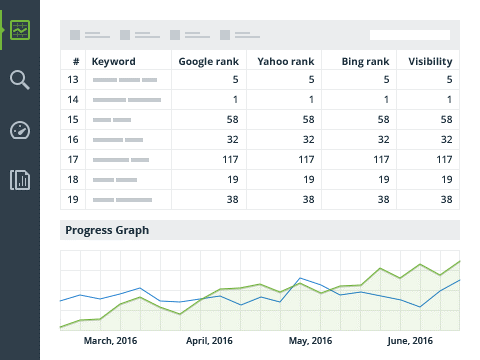The height and width of the screenshot is (360, 480).
Task: Click the keyword placeholder in row 18
Action: (115, 180)
